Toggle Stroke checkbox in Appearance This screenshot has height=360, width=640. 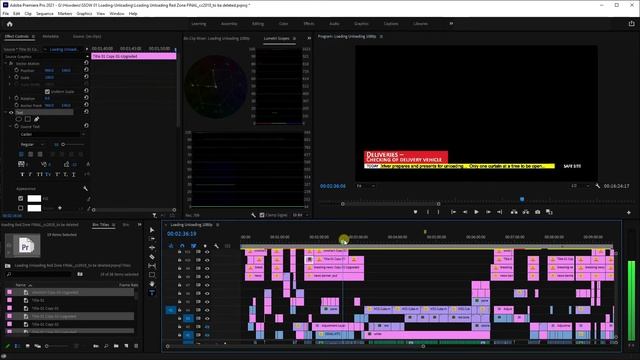point(20,208)
